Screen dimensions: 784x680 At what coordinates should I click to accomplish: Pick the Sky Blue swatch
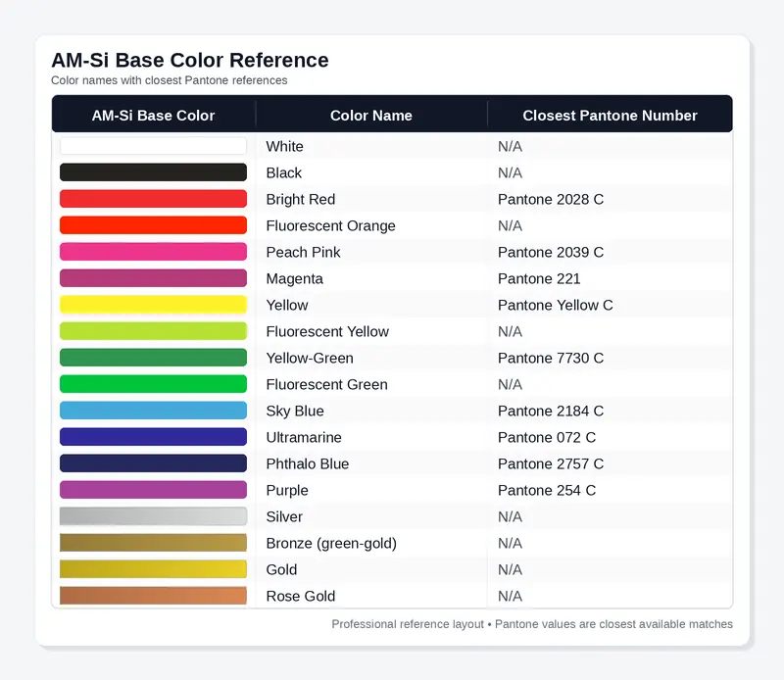click(x=153, y=411)
